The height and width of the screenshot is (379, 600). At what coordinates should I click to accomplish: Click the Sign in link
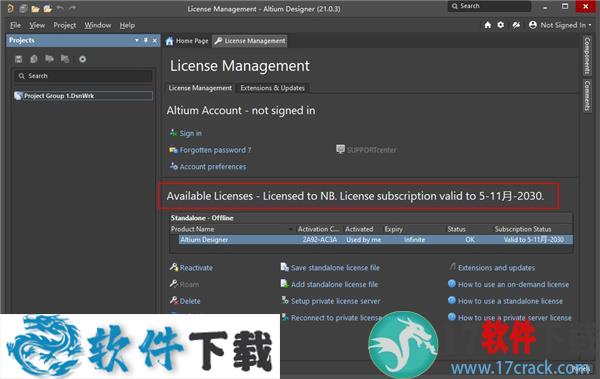click(191, 133)
